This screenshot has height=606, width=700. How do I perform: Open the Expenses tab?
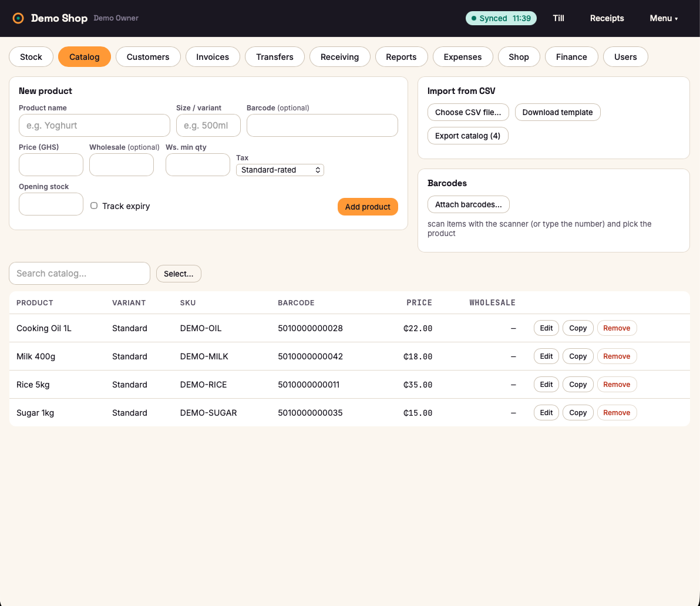(463, 57)
